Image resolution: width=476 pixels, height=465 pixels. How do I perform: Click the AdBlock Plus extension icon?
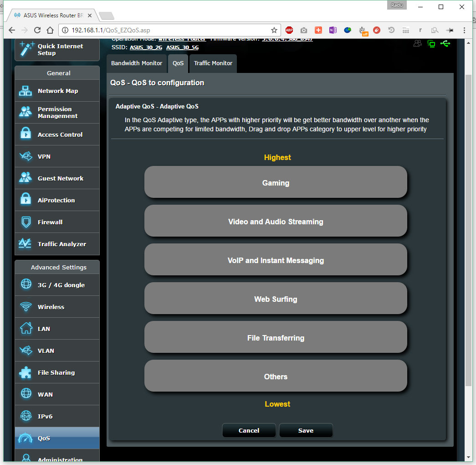[x=289, y=30]
